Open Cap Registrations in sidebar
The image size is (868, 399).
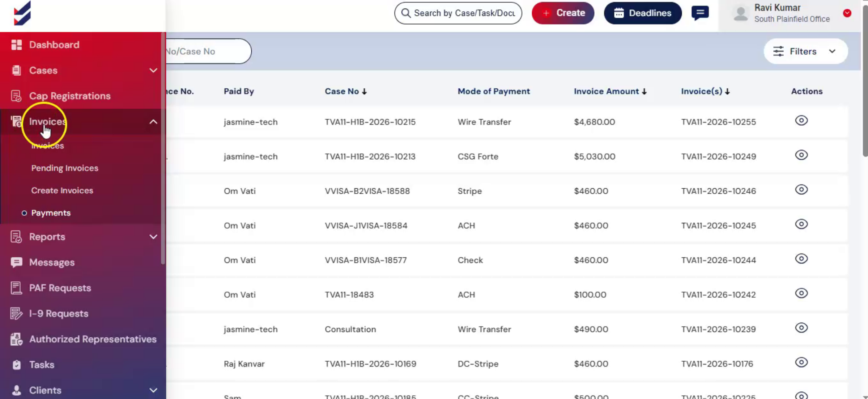[70, 96]
